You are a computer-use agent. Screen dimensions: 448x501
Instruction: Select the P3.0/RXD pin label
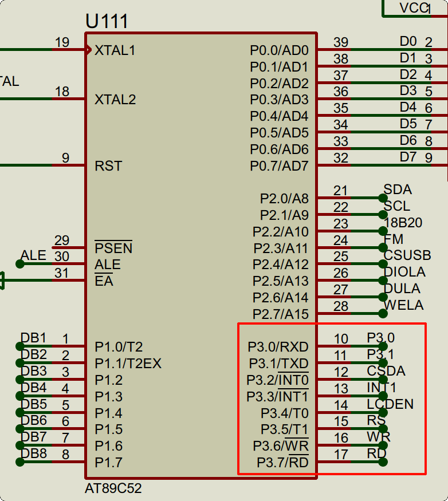point(278,347)
